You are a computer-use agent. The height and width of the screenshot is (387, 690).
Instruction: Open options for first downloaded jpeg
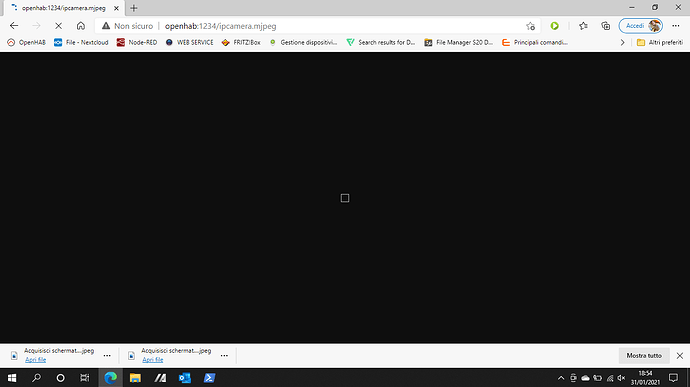[107, 356]
